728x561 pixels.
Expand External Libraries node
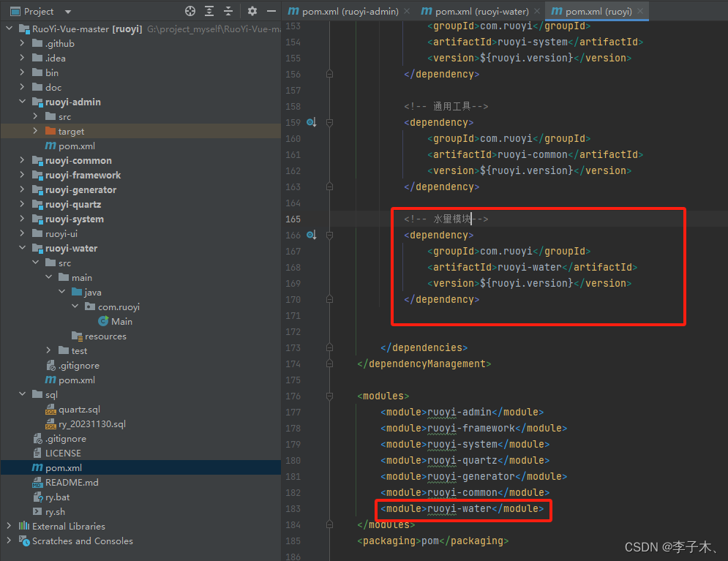(x=10, y=526)
